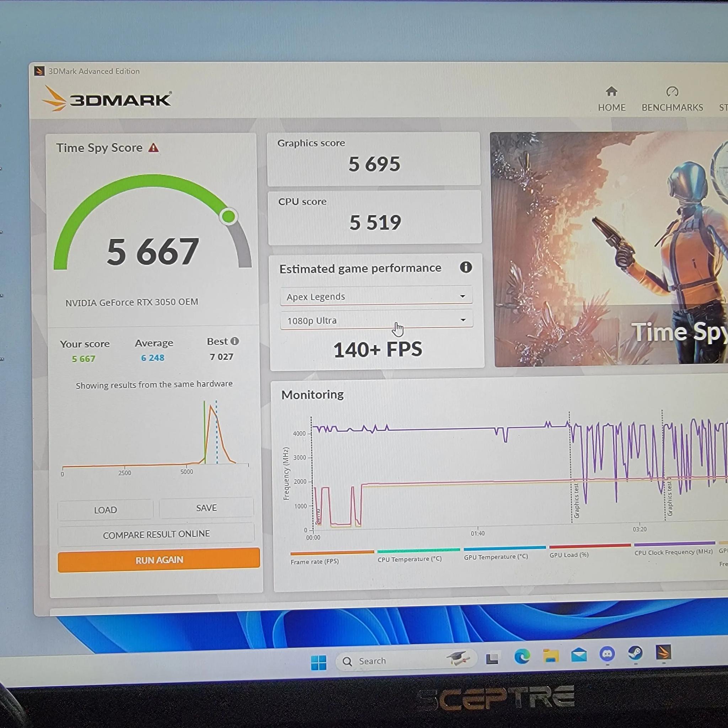Click the Save result button
728x728 pixels.
tap(206, 508)
